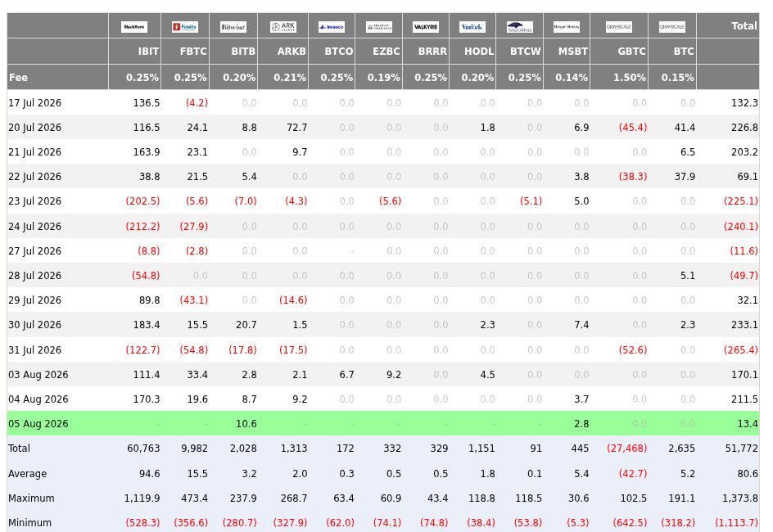This screenshot has width=773, height=532.
Task: Click the 163.9 IBIT value
Action: (x=147, y=152)
